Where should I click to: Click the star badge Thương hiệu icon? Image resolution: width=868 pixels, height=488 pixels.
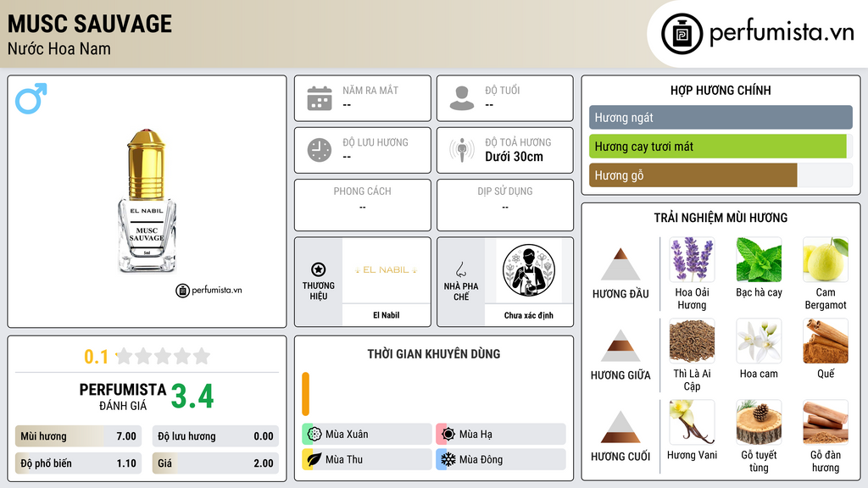(319, 269)
